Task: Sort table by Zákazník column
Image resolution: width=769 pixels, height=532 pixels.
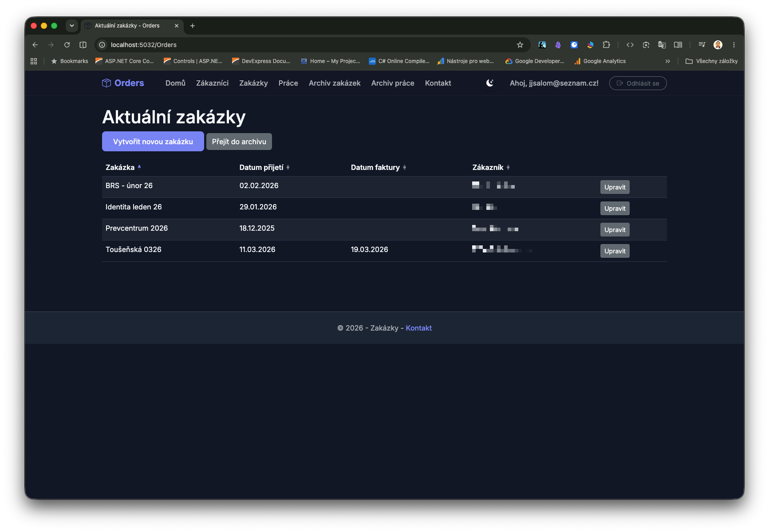Action: [491, 167]
